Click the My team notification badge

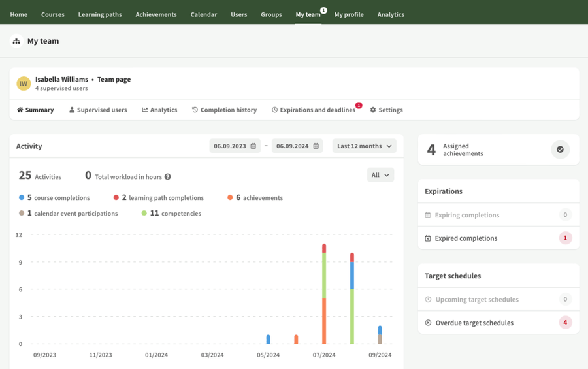click(x=323, y=10)
